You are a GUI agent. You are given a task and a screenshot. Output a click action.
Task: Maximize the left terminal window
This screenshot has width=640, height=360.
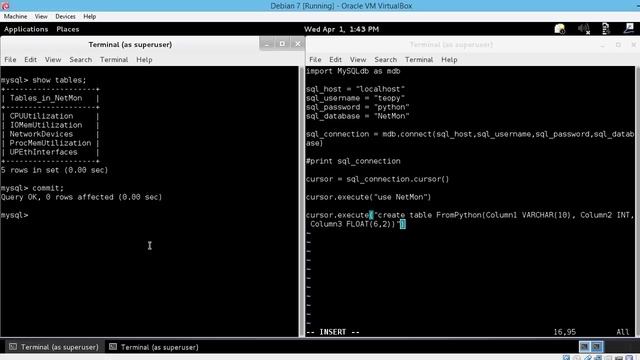pyautogui.click(x=282, y=44)
